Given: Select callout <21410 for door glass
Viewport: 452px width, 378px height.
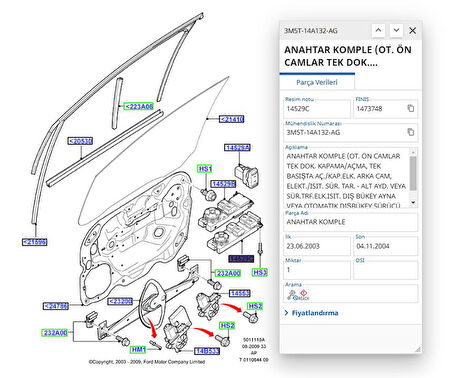Looking at the screenshot, I should coord(232,119).
